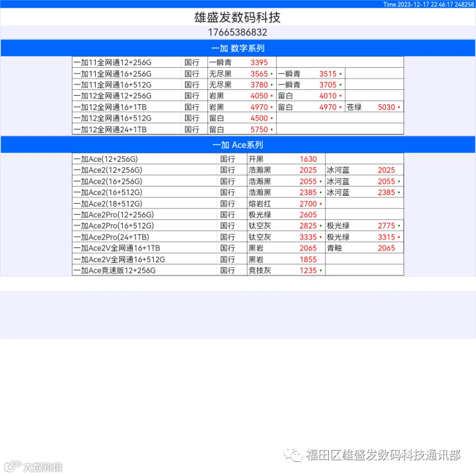Select the row 一加Ace竞速版12+256G
This screenshot has height=476, width=476.
coord(238,270)
